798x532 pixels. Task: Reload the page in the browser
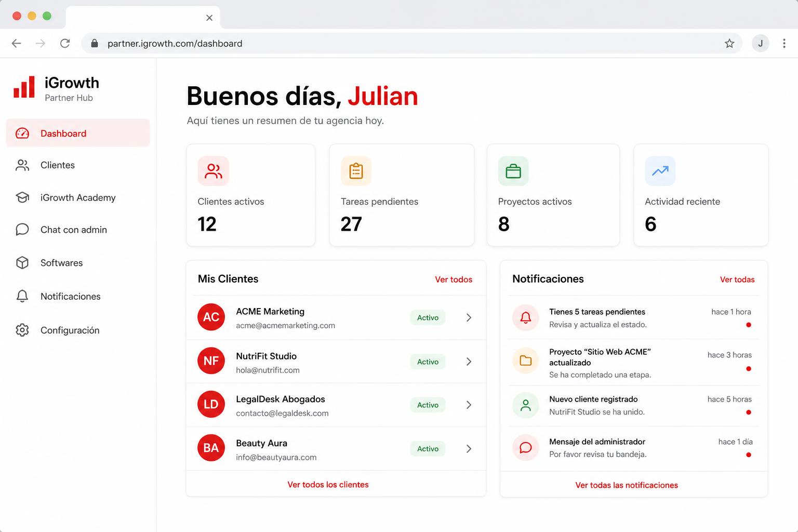(x=65, y=44)
